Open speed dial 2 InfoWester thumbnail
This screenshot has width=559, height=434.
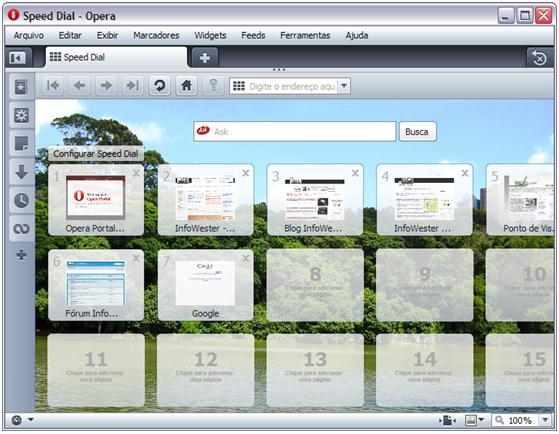(206, 200)
